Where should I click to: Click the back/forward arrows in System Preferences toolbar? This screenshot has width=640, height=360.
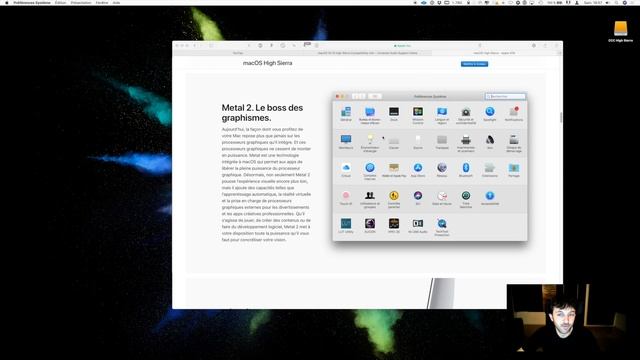point(359,96)
